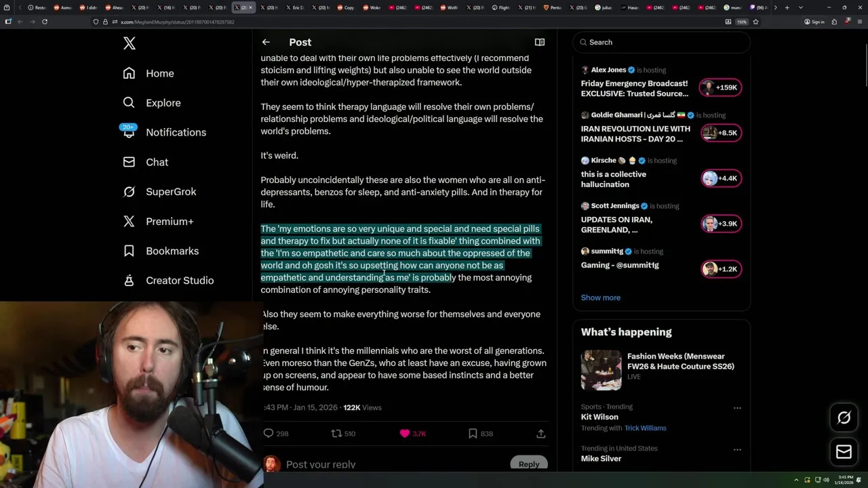Image resolution: width=868 pixels, height=488 pixels.
Task: Click the +3.9K listeners badge
Action: 721,224
